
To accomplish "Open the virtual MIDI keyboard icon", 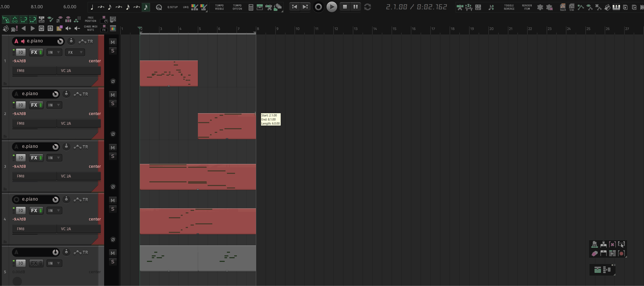I will click(x=616, y=7).
